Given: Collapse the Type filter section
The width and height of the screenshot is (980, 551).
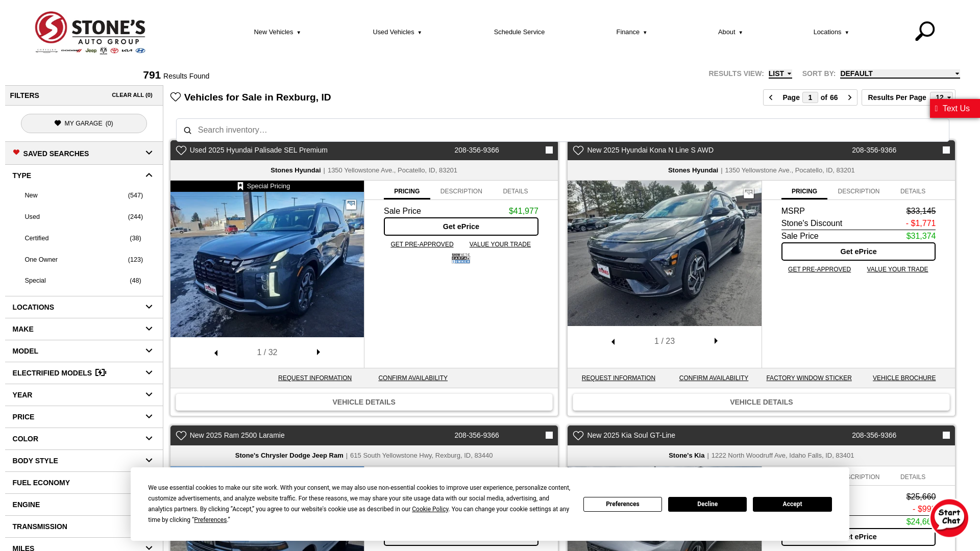Looking at the screenshot, I should tap(84, 176).
